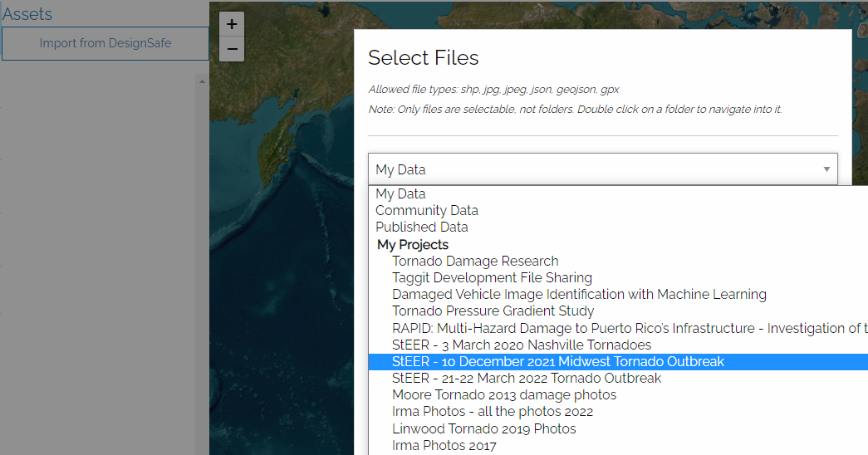Image resolution: width=868 pixels, height=455 pixels.
Task: Click the Assets panel vertical scrollbar
Action: coord(200,249)
